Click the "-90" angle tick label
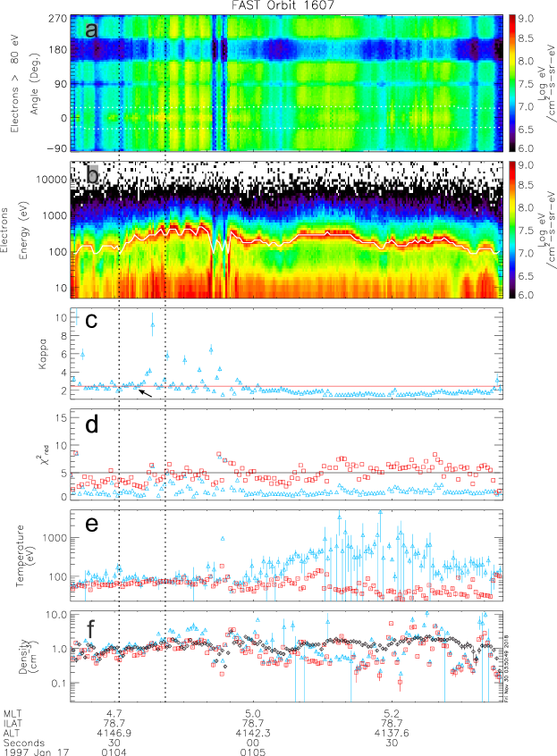The image size is (557, 756). pos(56,148)
